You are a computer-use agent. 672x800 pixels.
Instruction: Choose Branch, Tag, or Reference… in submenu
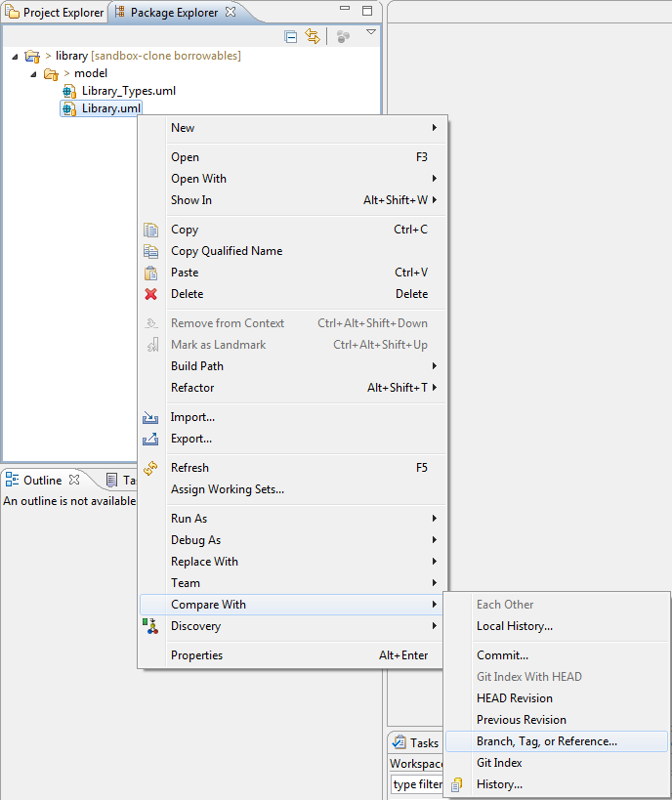click(546, 741)
